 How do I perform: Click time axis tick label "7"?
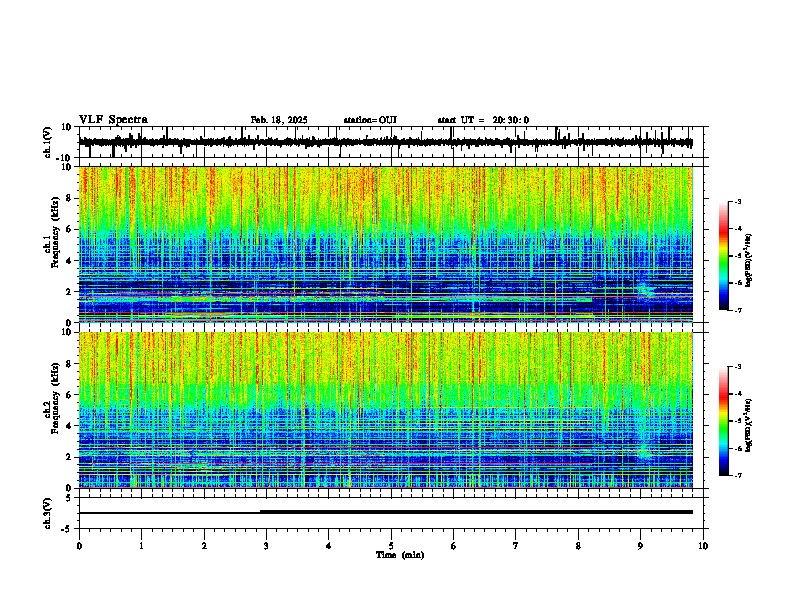tap(516, 546)
